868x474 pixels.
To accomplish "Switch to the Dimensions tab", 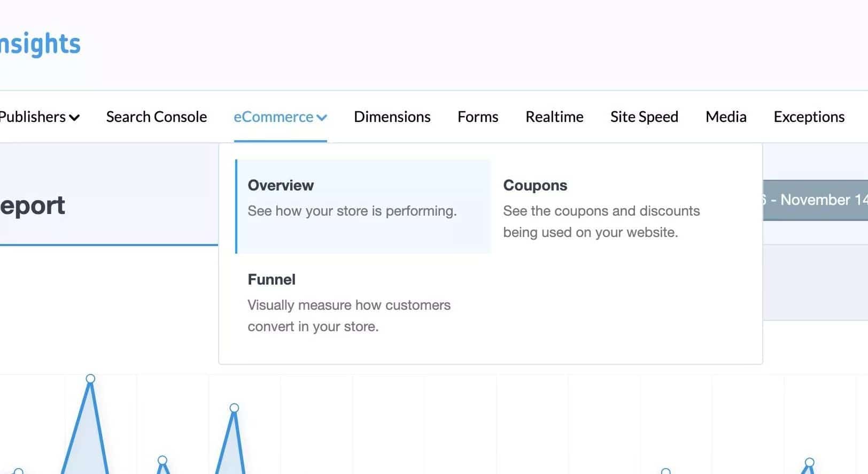I will pos(392,117).
